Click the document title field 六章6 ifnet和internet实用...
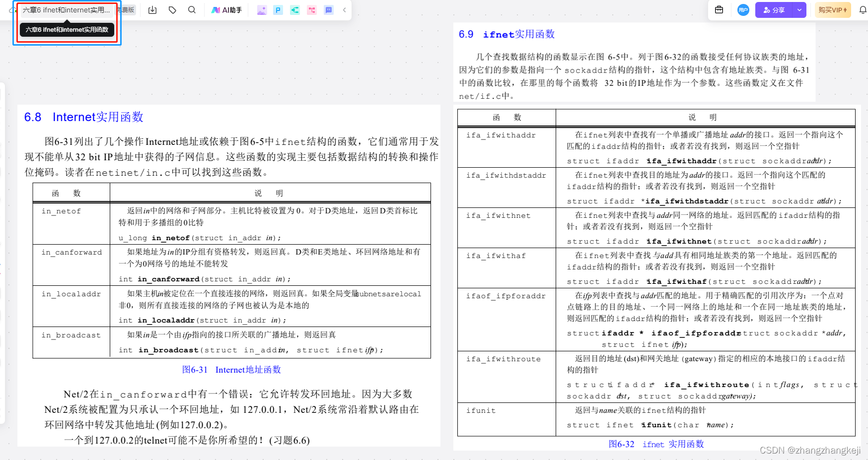 (x=67, y=10)
